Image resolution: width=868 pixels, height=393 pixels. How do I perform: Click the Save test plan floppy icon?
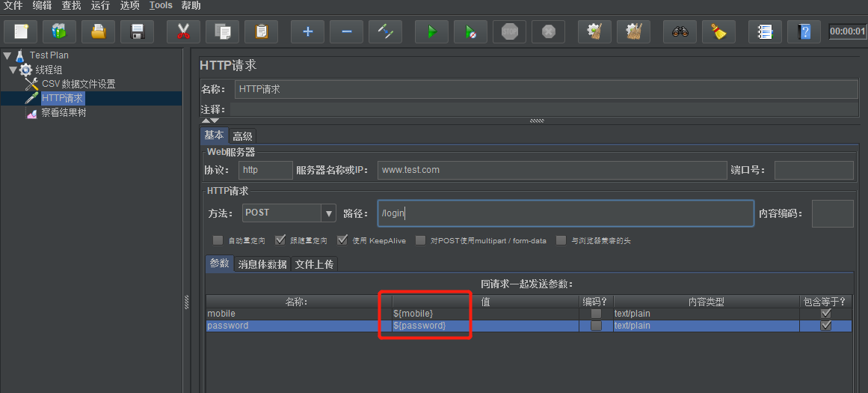(137, 31)
